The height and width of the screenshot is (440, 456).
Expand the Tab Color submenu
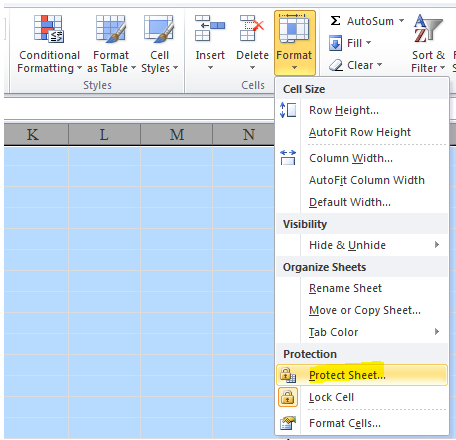point(362,332)
